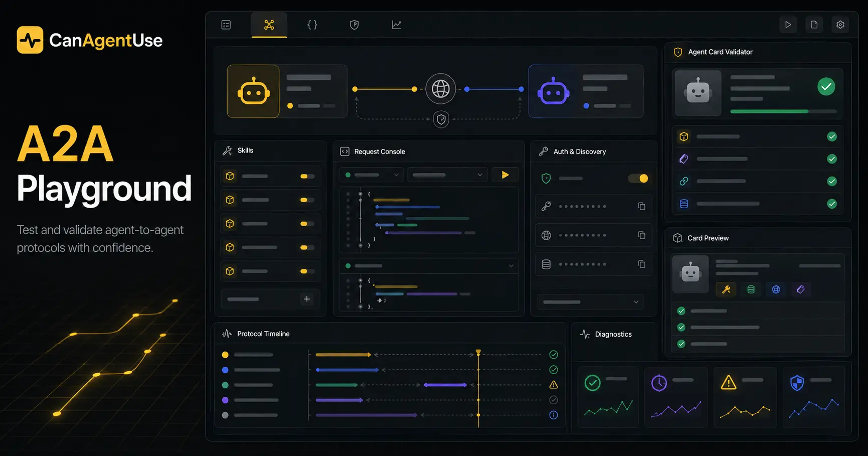Image resolution: width=868 pixels, height=456 pixels.
Task: Click the Request Console code icon
Action: coord(344,151)
